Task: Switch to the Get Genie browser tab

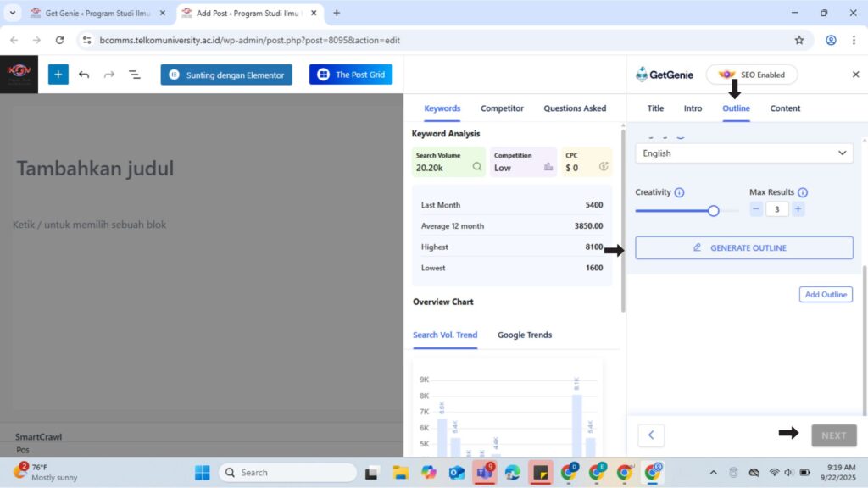Action: click(97, 13)
